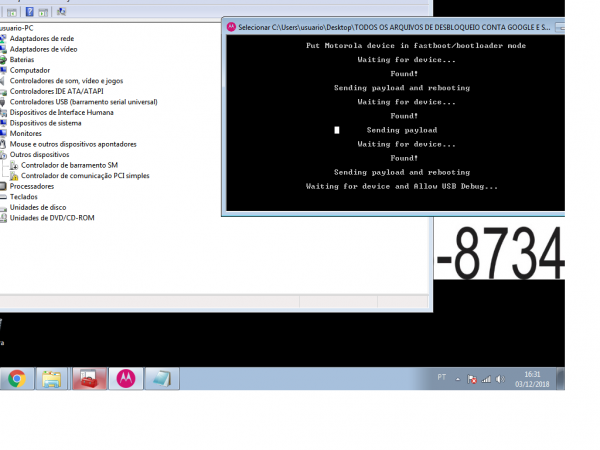Click the red toolbox taskbar icon
The width and height of the screenshot is (600, 450).
point(89,378)
